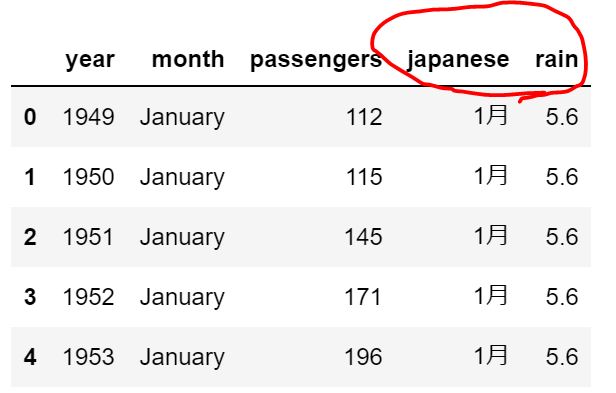Click the year cell 1953
The height and width of the screenshot is (393, 616).
pyautogui.click(x=89, y=357)
